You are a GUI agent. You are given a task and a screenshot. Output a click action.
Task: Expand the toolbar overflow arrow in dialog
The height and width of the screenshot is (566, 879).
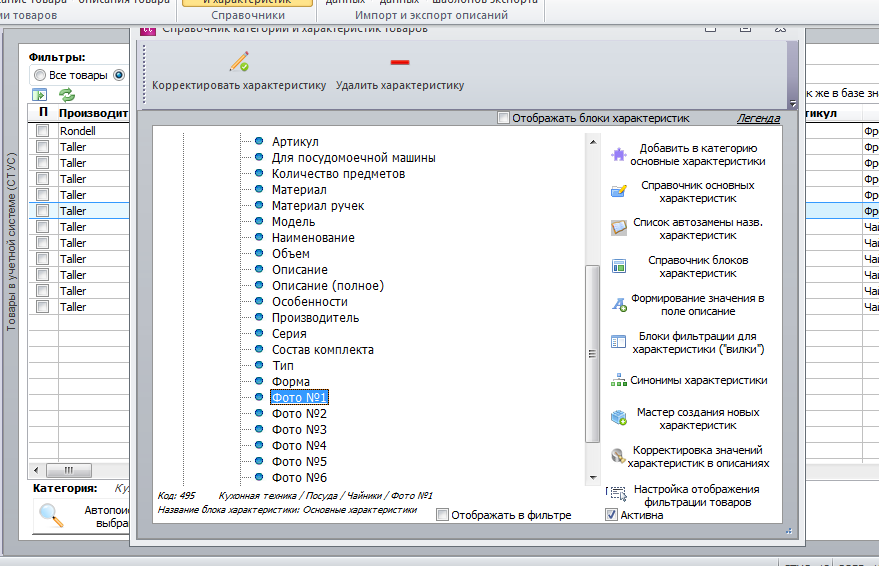click(793, 103)
